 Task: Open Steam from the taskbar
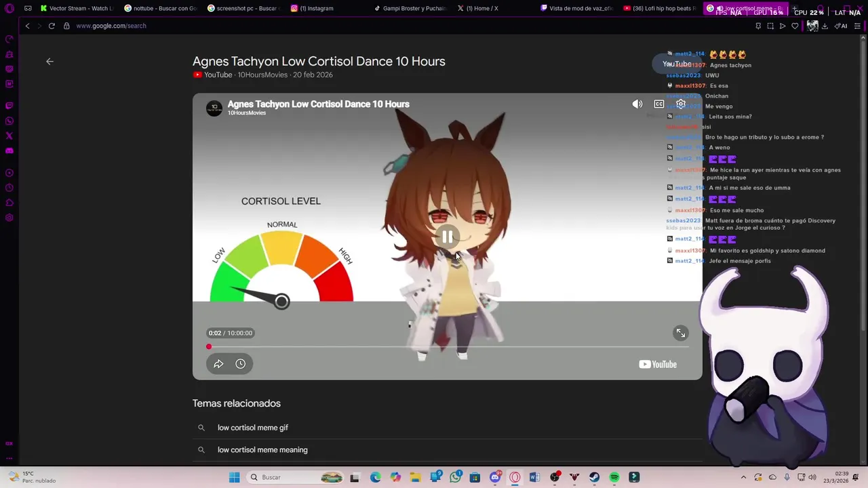click(594, 477)
